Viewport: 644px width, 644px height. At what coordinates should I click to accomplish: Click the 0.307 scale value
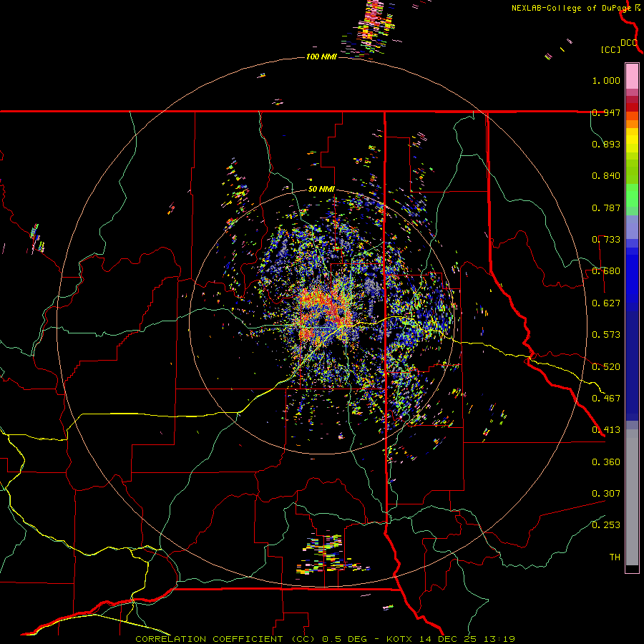(606, 494)
